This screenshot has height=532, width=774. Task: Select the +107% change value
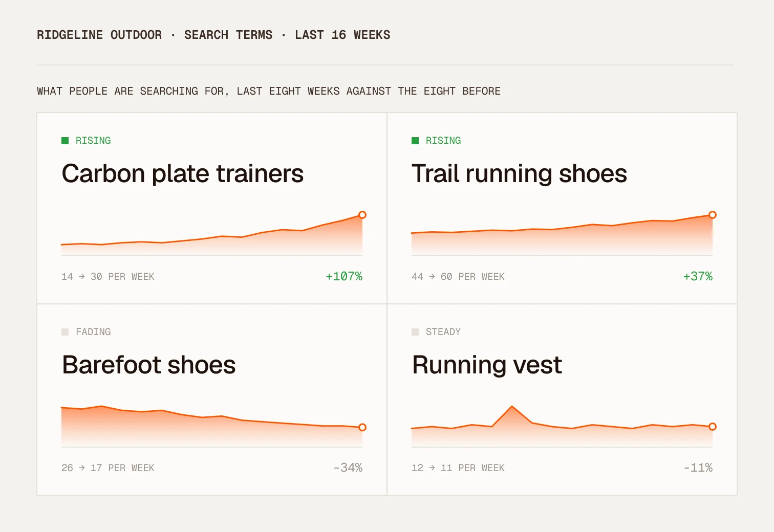(x=344, y=276)
